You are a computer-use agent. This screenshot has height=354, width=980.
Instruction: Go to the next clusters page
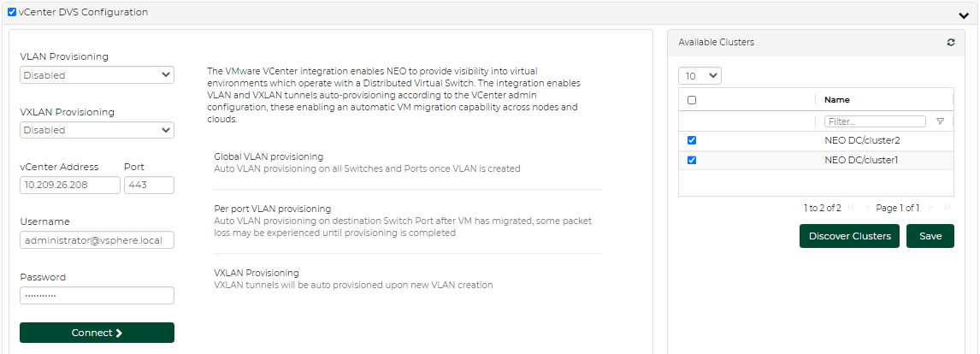click(930, 208)
